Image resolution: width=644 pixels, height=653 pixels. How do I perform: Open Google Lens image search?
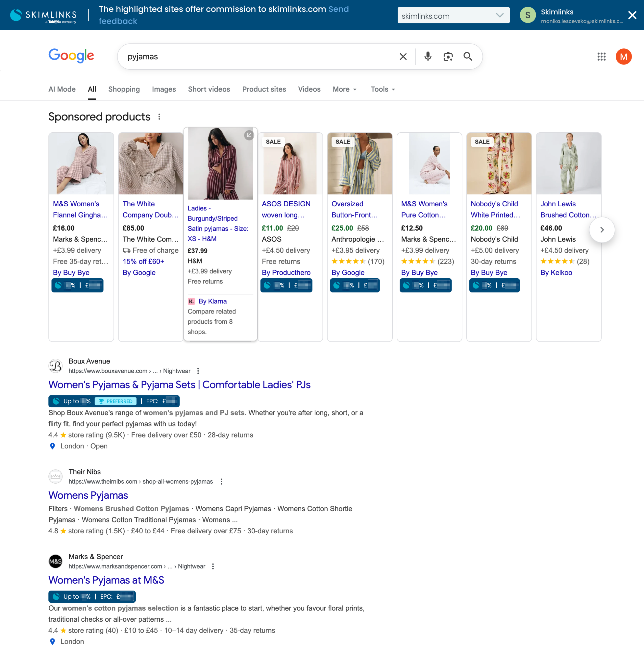pyautogui.click(x=448, y=56)
